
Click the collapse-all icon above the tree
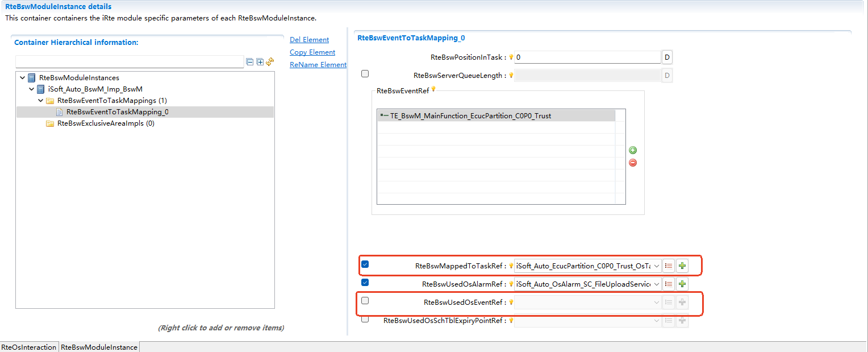coord(249,61)
